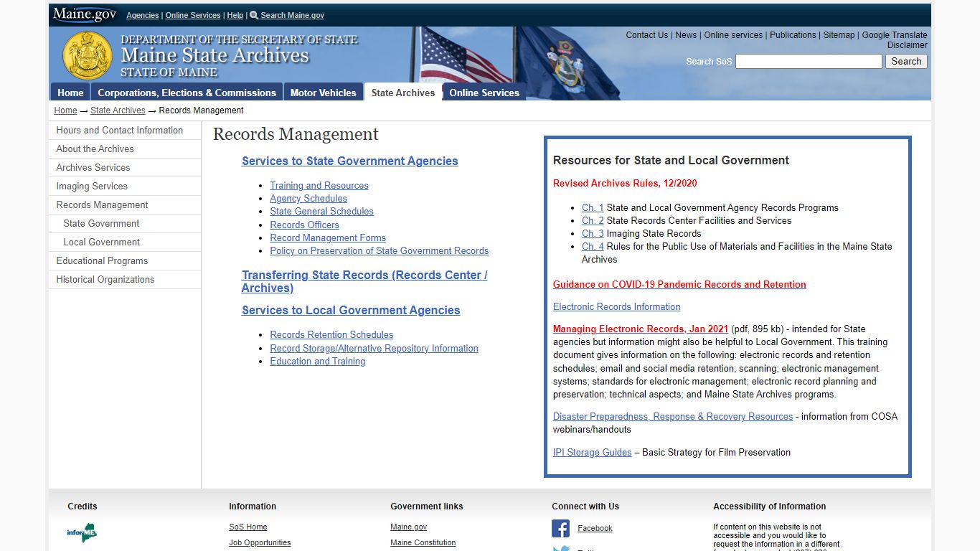Open Educational Programs in sidebar

[125, 260]
